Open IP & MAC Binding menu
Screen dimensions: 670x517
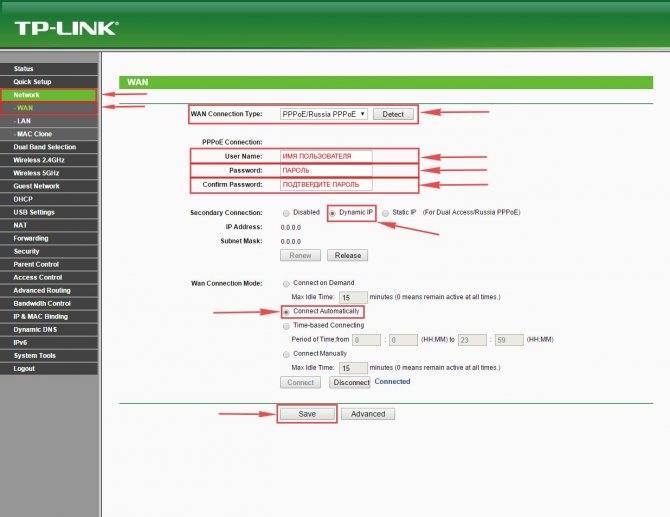49,316
